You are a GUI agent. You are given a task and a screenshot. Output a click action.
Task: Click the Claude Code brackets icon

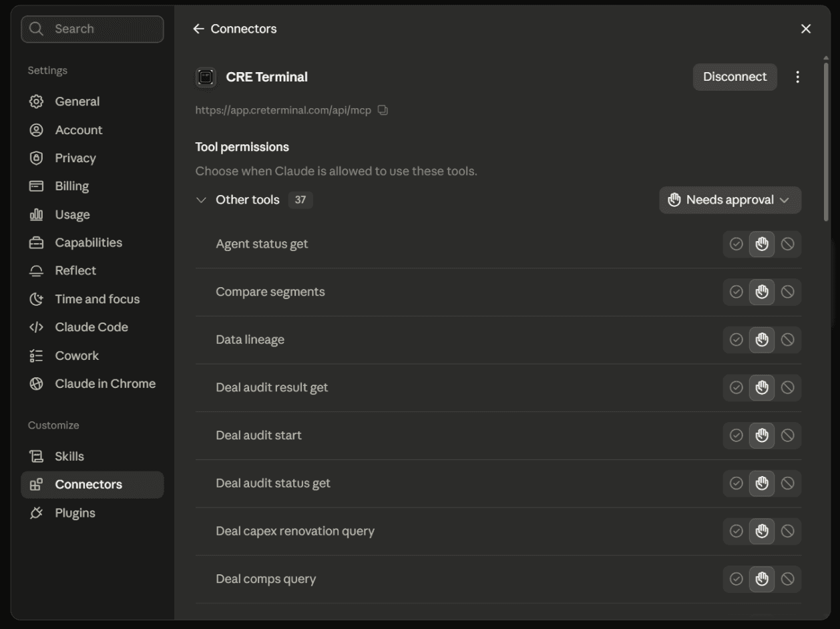[37, 327]
